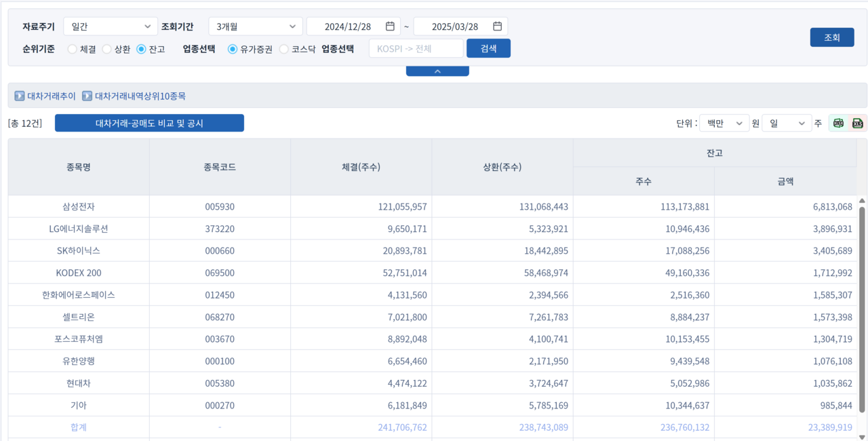The height and width of the screenshot is (441, 868).
Task: Click the arrow icon beside 대차거래추이
Action: tap(20, 96)
